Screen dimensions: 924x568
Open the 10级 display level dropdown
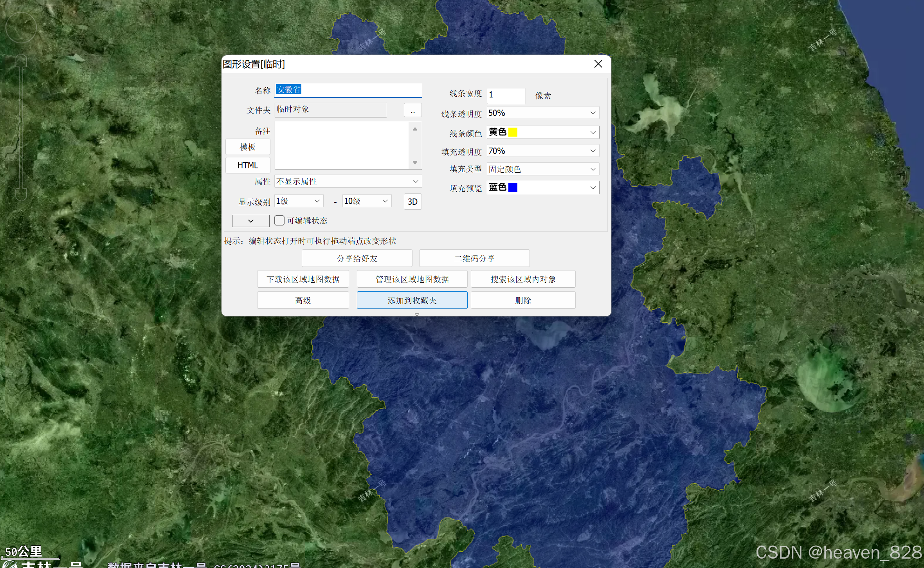[x=366, y=201]
